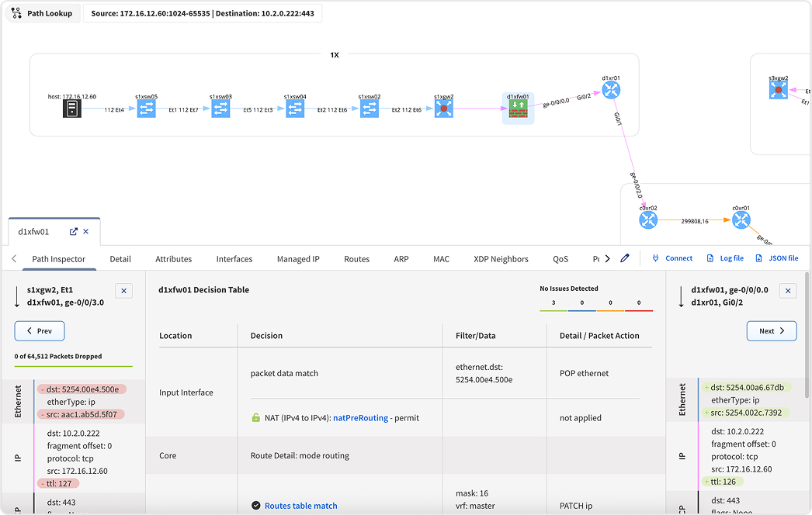Open the natPreRouting NAT link
Viewport: 812px width, 515px height.
(360, 418)
